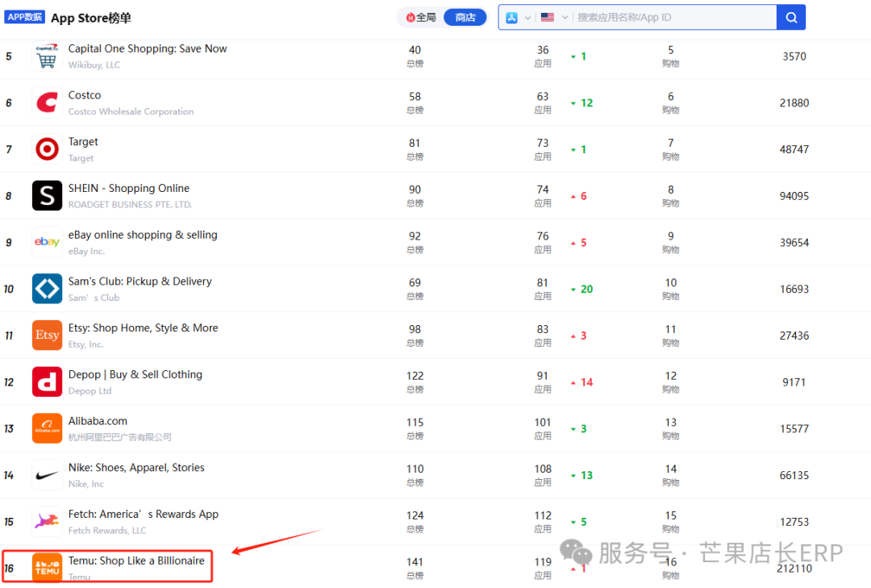The image size is (871, 588).
Task: Click the Capital One Shopping app icon
Action: (48, 56)
